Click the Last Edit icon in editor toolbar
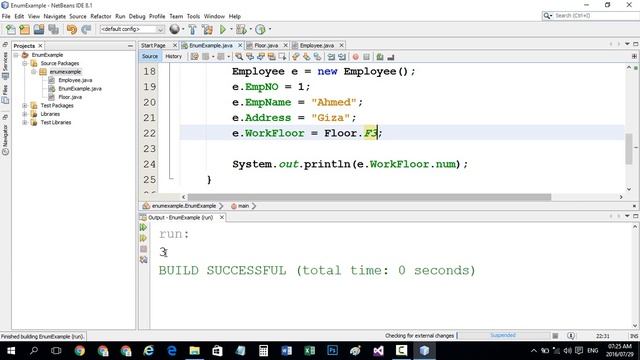 point(194,57)
